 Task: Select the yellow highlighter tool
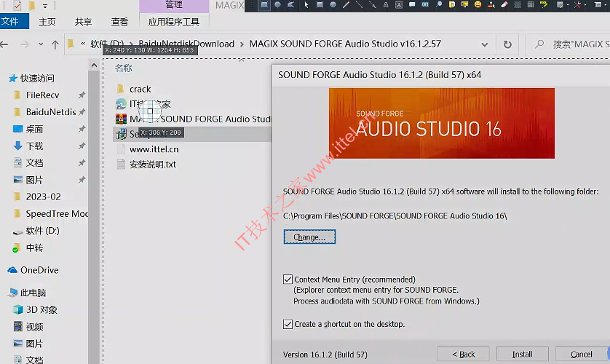click(x=544, y=4)
